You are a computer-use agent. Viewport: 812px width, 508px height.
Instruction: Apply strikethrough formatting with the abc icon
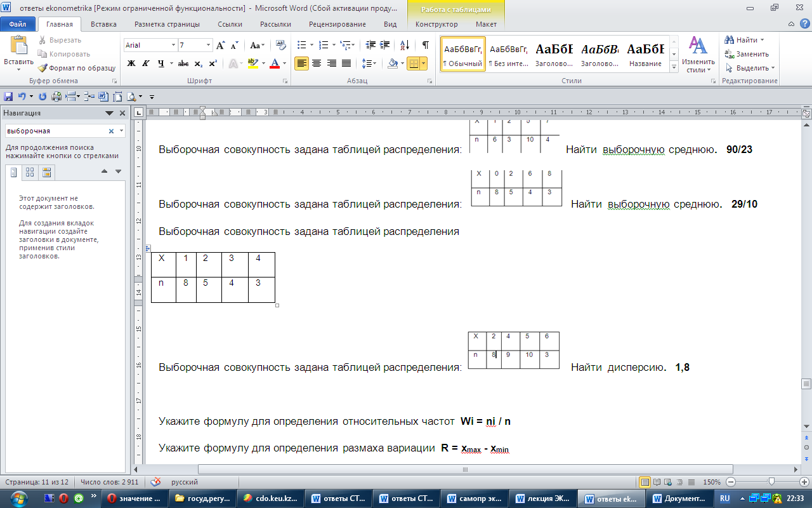coord(183,63)
